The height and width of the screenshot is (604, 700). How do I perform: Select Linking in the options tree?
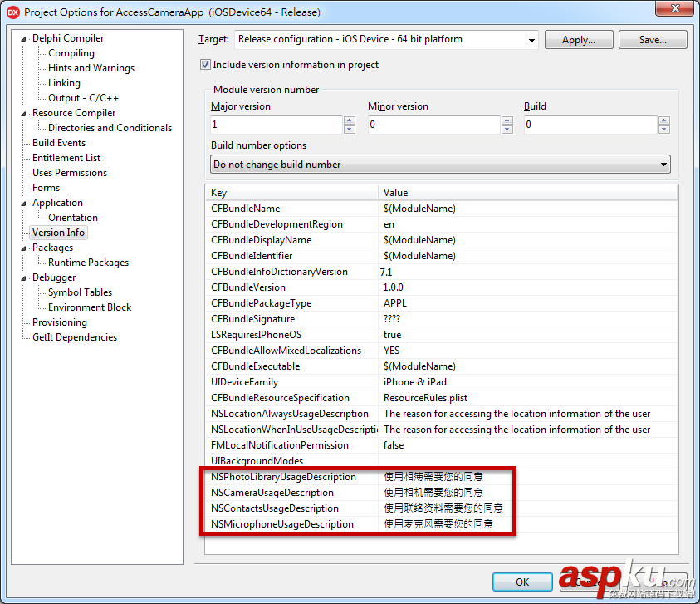coord(64,83)
